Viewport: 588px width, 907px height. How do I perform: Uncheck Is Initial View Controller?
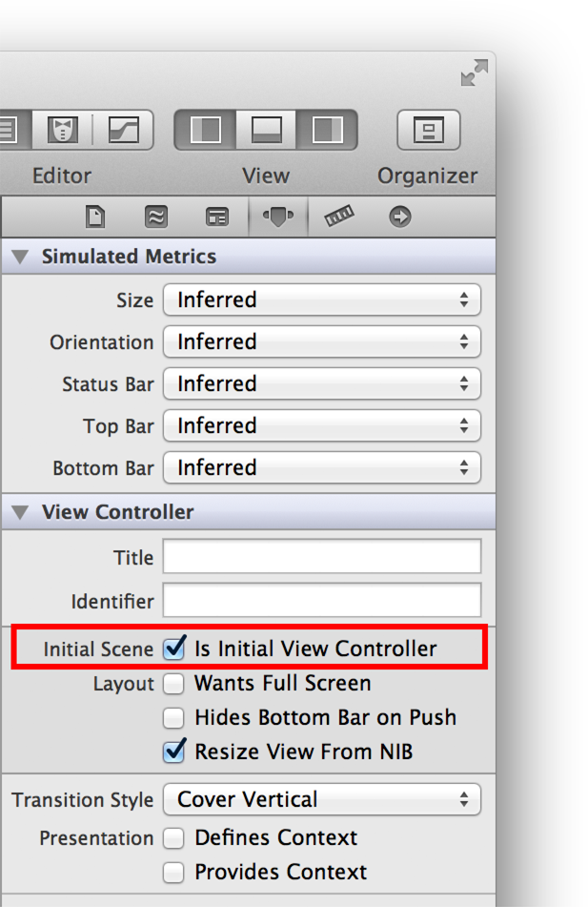pos(174,649)
